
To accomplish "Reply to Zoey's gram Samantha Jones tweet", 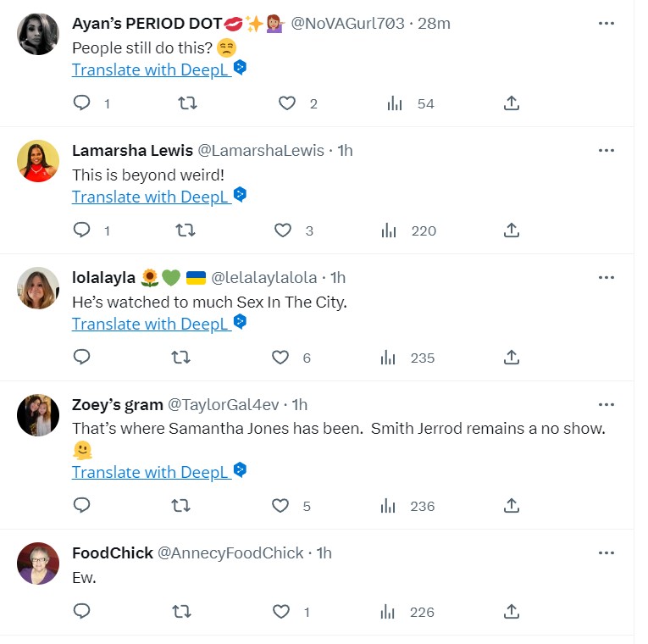I will (x=82, y=506).
